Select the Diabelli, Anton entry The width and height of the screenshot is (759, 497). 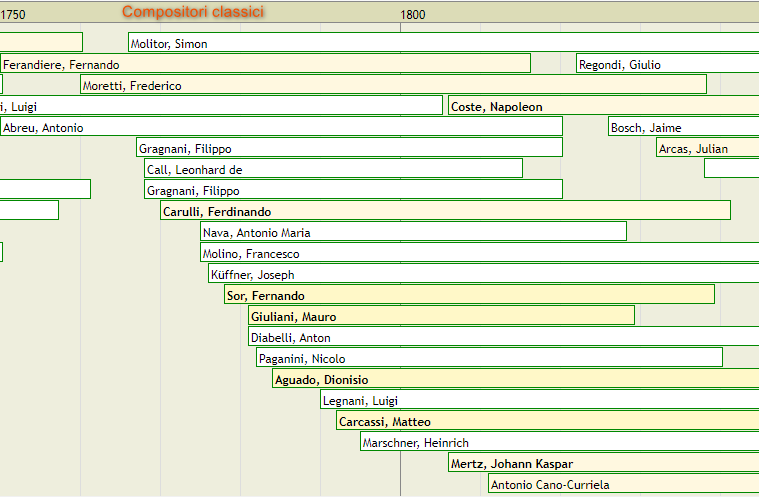pos(503,337)
